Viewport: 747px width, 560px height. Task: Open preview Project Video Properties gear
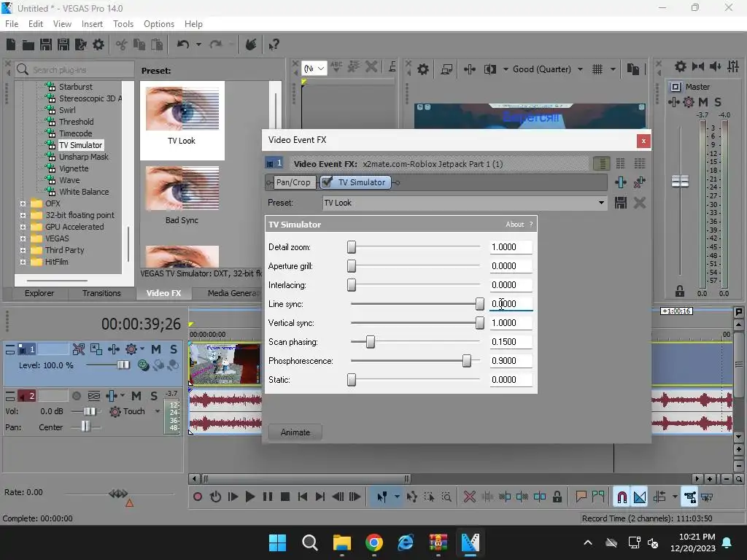pos(423,69)
